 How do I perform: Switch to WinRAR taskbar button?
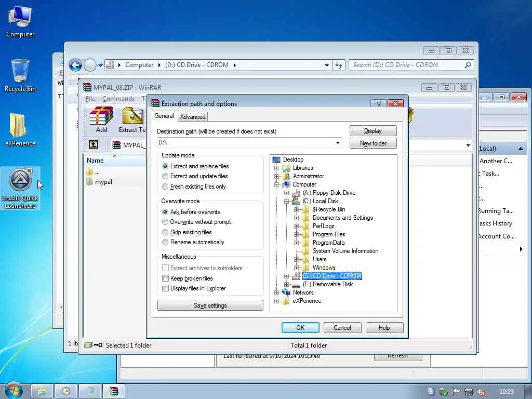click(114, 392)
